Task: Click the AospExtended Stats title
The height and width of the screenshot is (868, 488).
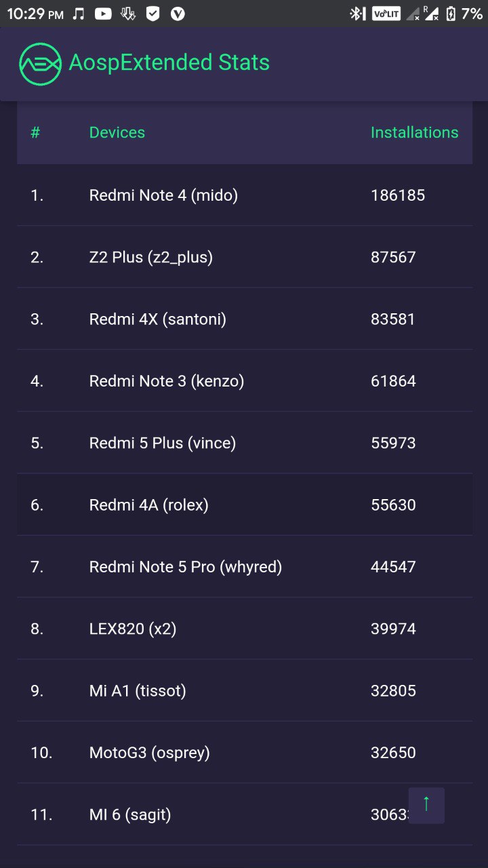Action: [169, 63]
